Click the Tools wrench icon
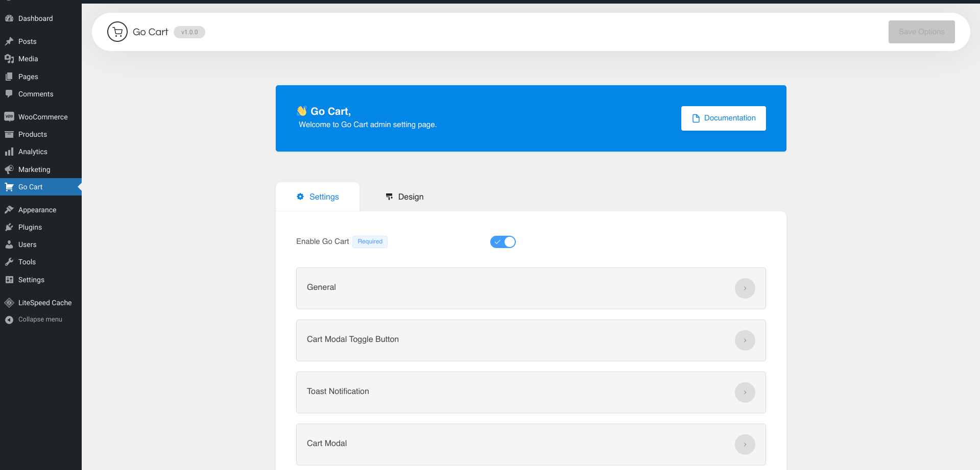Viewport: 980px width, 470px height. pyautogui.click(x=9, y=262)
